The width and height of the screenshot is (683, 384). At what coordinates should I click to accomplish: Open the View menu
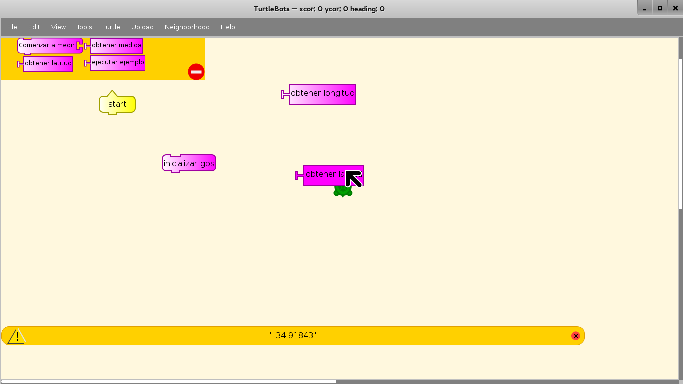coord(58,27)
